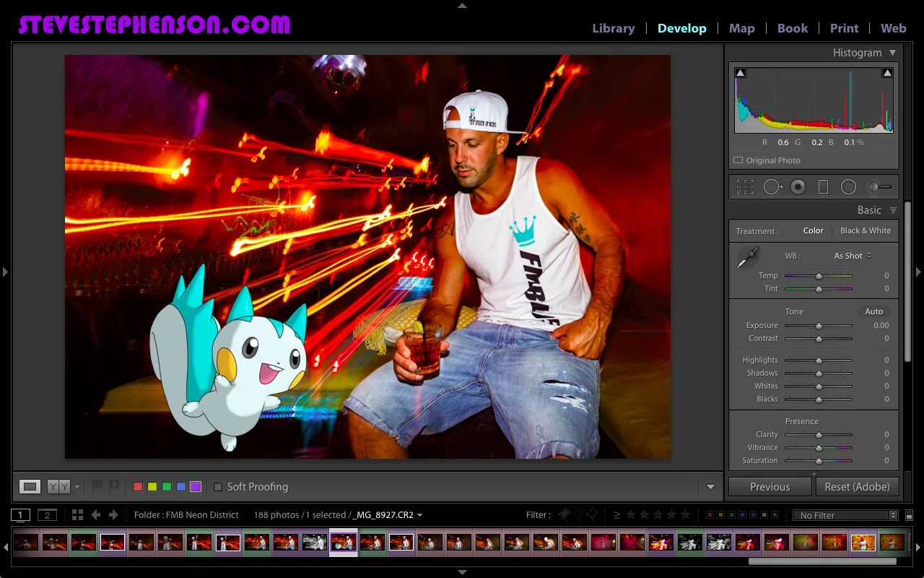Toggle highlight clipping indicator in histogram
The height and width of the screenshot is (578, 924).
[887, 73]
